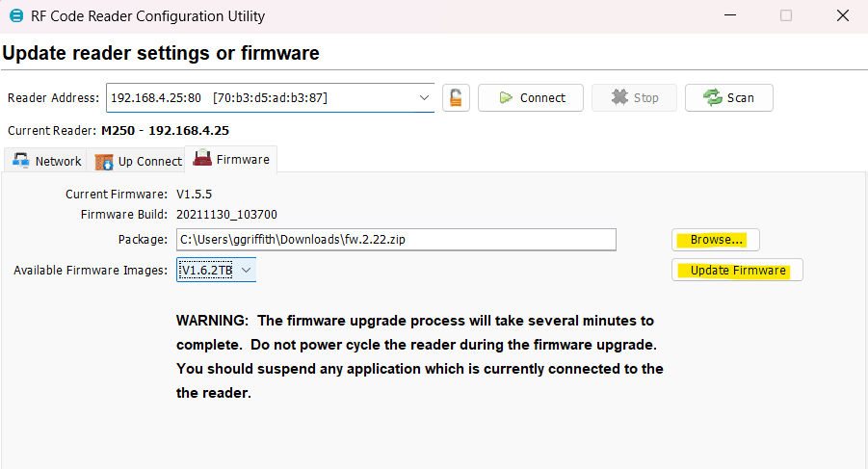Select the Firmware tab

coord(231,159)
